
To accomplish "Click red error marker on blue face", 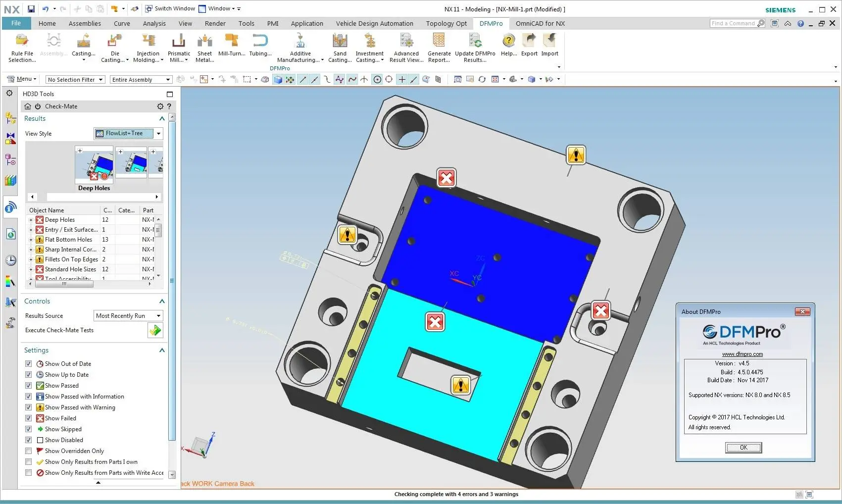I will [x=446, y=178].
